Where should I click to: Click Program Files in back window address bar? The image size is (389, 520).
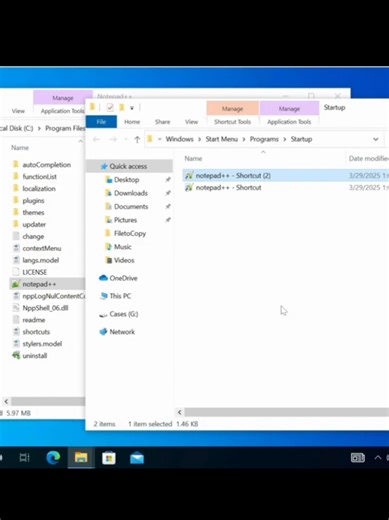[65, 128]
